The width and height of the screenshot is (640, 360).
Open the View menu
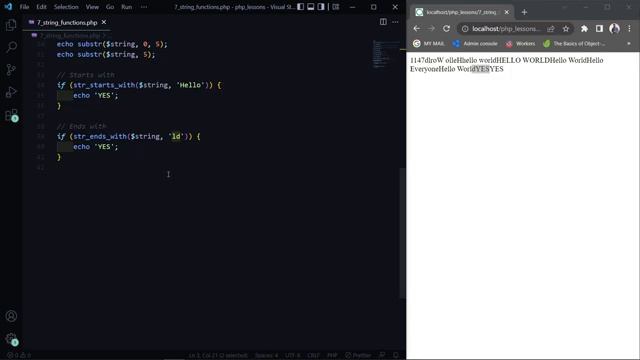coord(92,7)
